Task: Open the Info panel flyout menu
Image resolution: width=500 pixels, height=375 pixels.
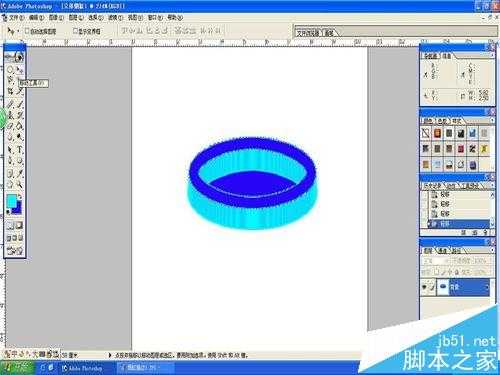Action: (492, 56)
